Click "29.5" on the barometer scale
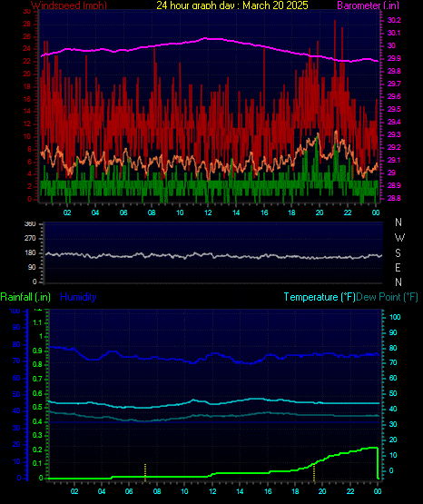Screen dimensions: 423x504 [x=394, y=109]
